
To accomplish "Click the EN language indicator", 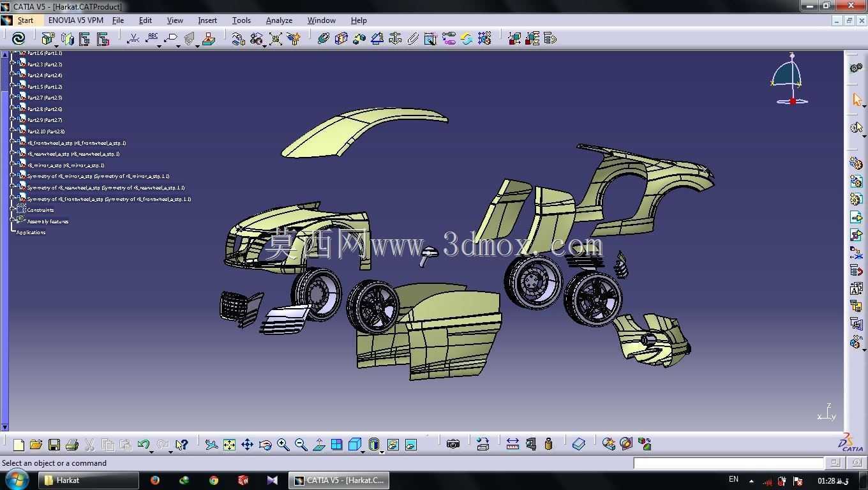I will pyautogui.click(x=733, y=479).
